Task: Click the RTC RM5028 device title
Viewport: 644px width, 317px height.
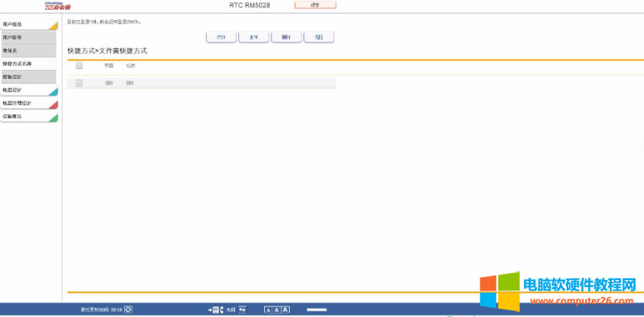Action: tap(250, 6)
